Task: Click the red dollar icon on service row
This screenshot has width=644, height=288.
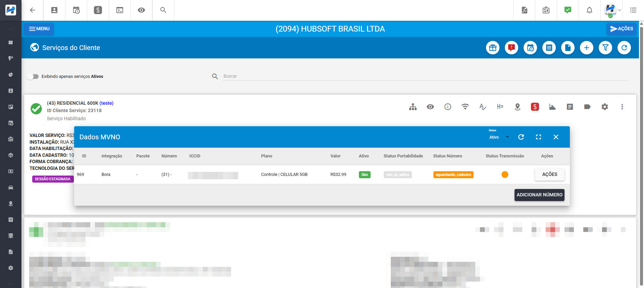Action: [535, 107]
